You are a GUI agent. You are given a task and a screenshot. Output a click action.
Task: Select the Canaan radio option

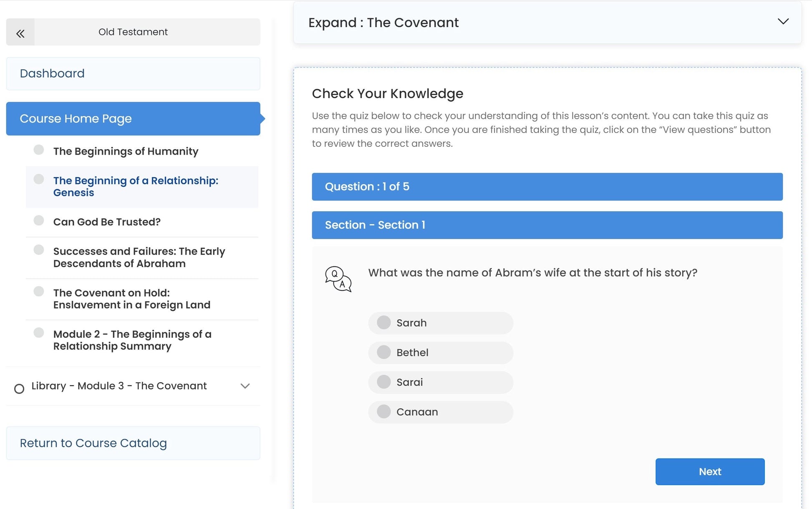tap(383, 412)
